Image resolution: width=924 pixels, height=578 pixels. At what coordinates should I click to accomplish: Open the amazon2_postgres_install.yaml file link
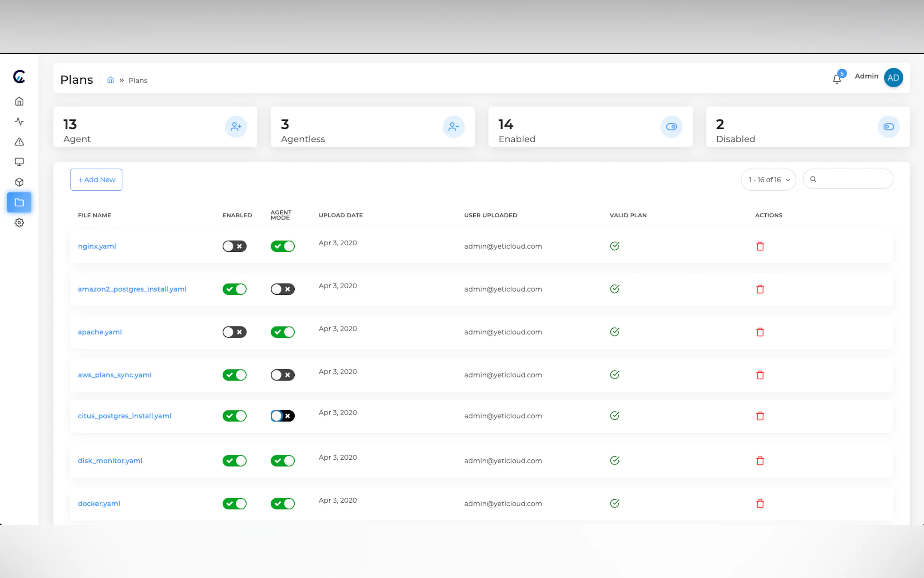pyautogui.click(x=132, y=289)
